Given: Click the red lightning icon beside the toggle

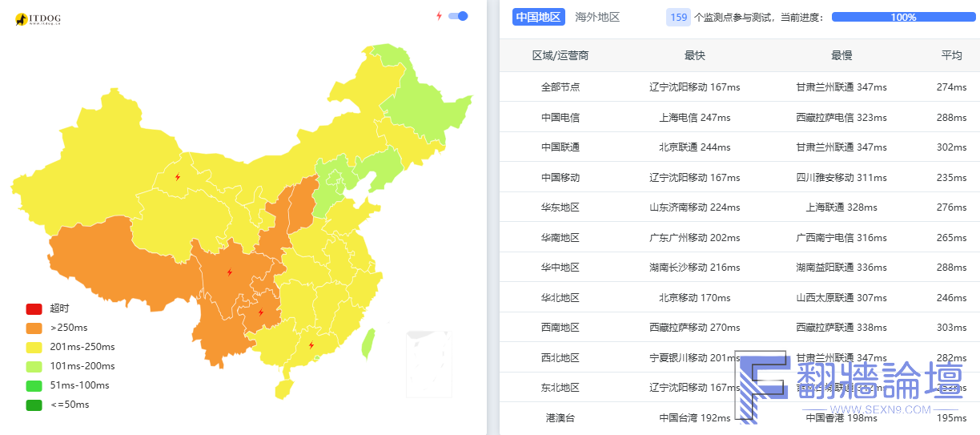Looking at the screenshot, I should tap(439, 16).
